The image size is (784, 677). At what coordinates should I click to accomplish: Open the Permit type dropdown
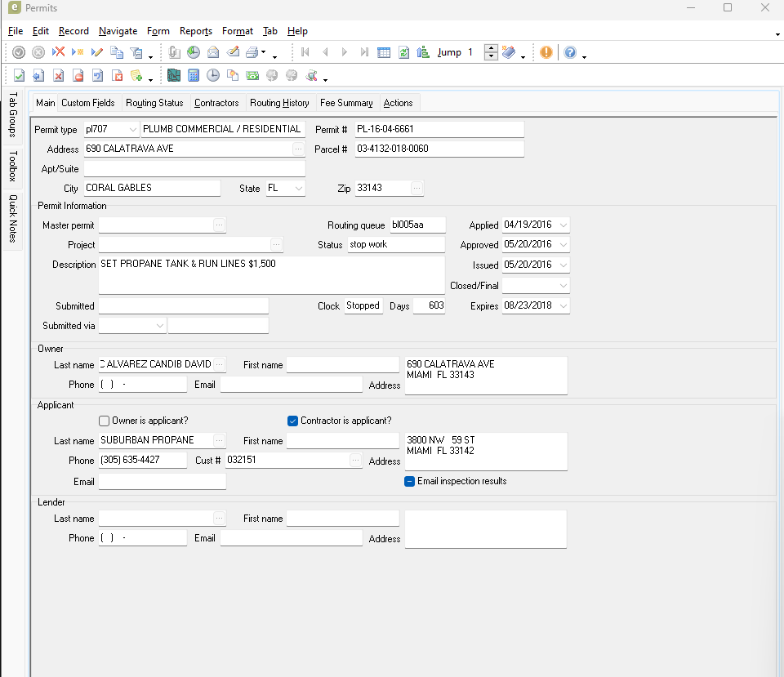click(133, 130)
